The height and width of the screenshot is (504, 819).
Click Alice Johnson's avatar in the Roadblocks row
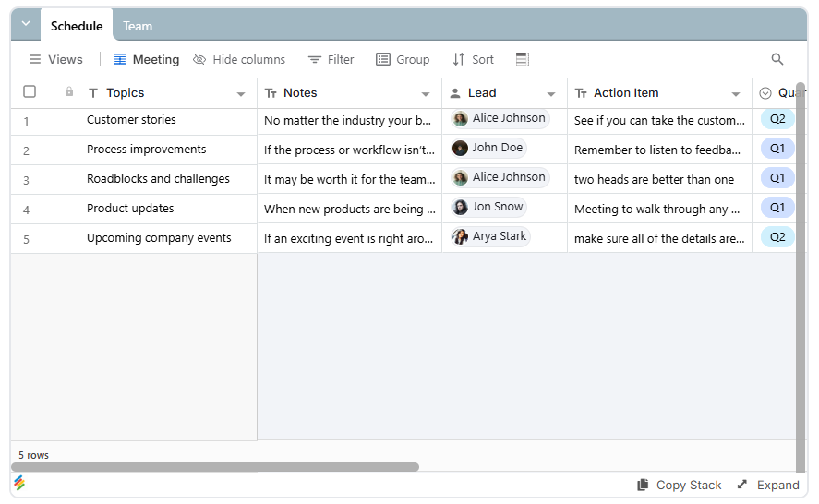tap(460, 178)
